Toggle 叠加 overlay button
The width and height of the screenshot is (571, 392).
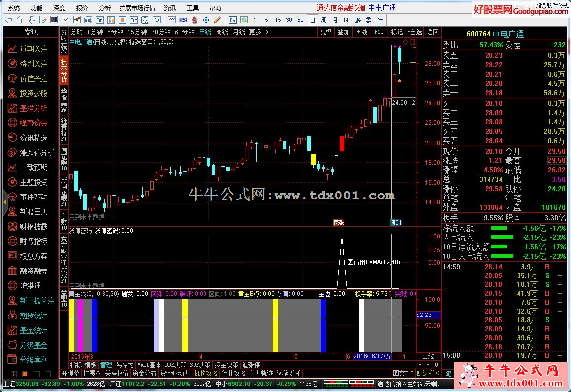(x=343, y=32)
